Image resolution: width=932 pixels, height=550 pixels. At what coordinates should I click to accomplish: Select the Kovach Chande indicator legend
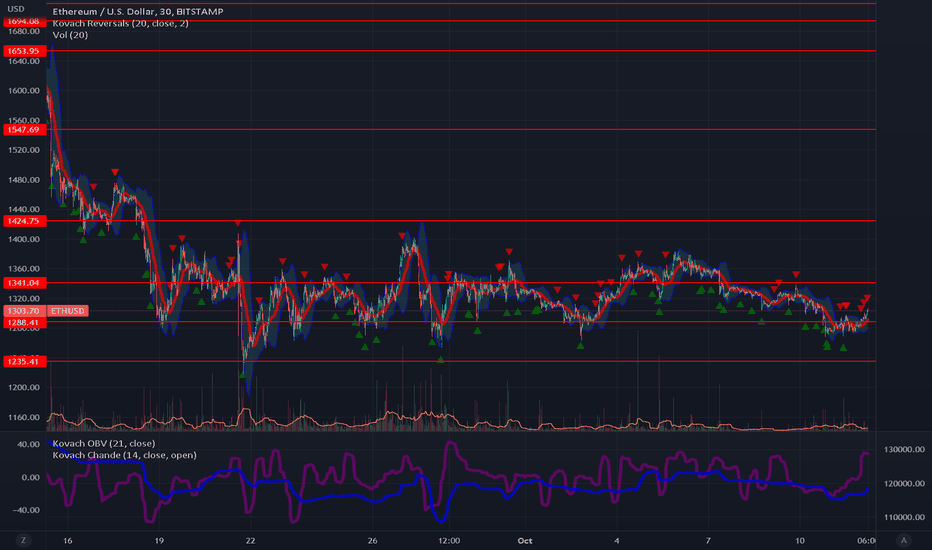tap(124, 455)
